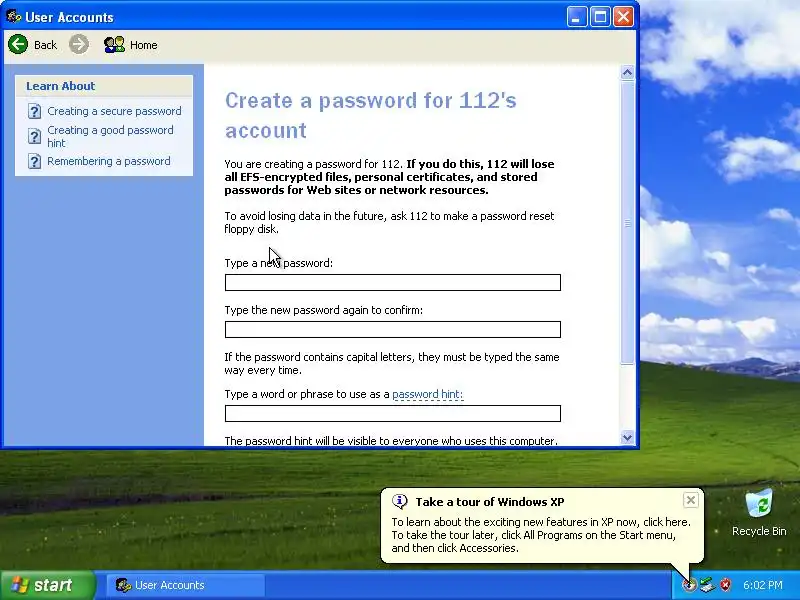Click the scrollbar up arrow

click(x=627, y=73)
